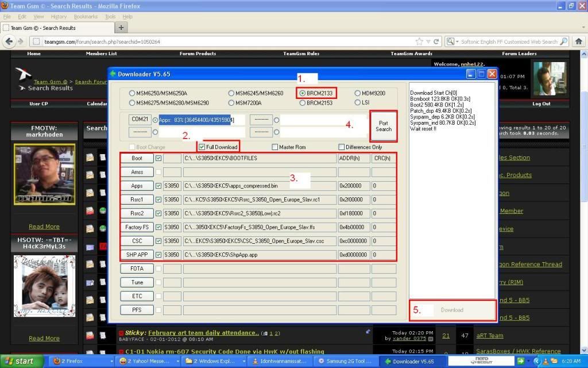Choose the LSI radio button

coord(357,102)
